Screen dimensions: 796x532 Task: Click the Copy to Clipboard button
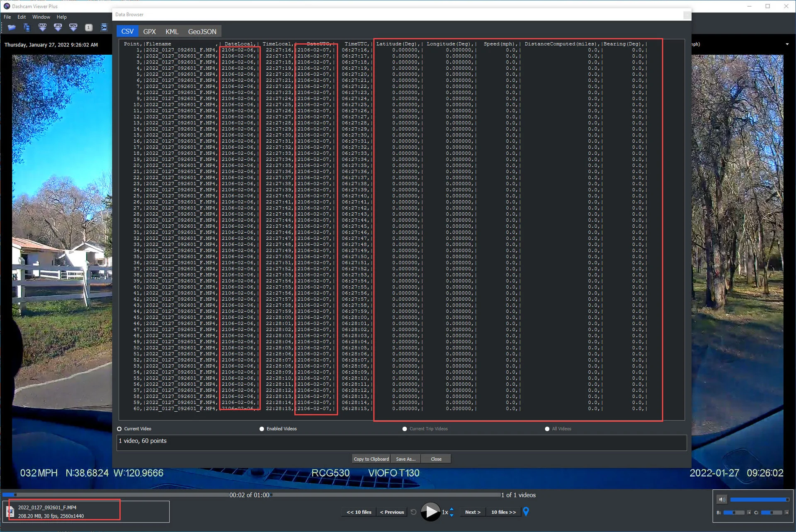[371, 459]
